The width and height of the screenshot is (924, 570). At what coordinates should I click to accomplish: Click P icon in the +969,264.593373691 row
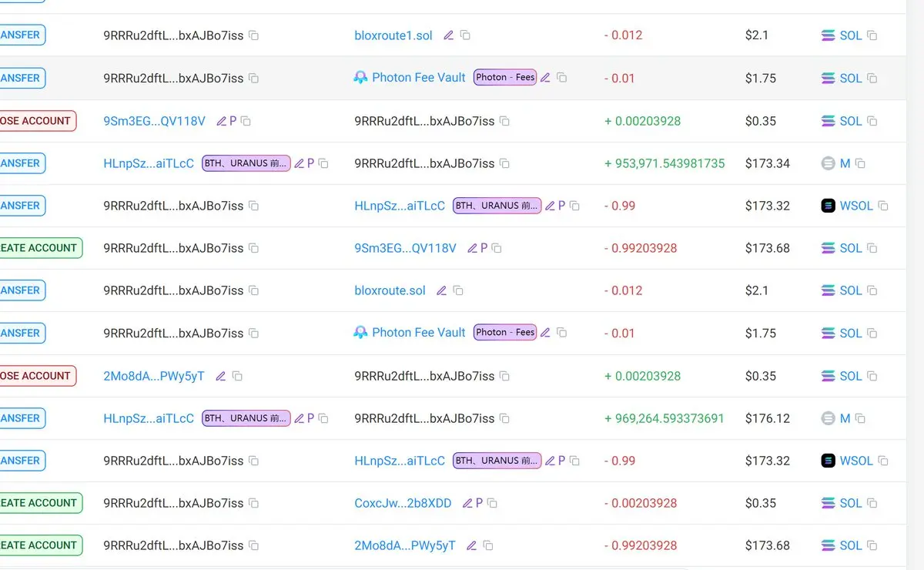point(311,418)
